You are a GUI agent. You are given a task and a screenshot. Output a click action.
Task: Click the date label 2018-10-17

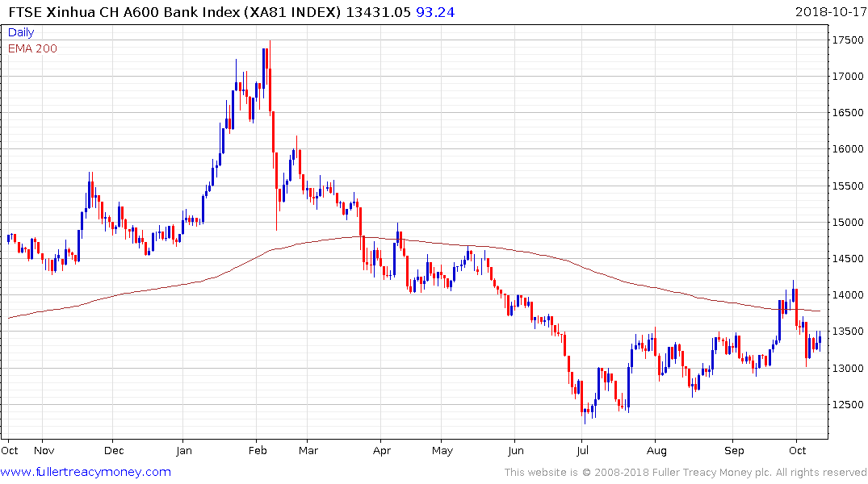[x=830, y=12]
